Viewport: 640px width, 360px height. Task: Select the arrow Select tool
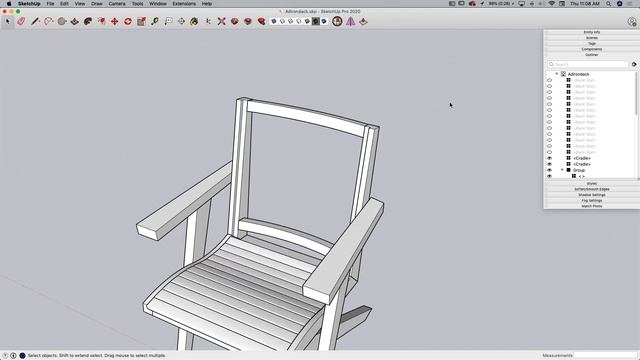click(x=8, y=21)
